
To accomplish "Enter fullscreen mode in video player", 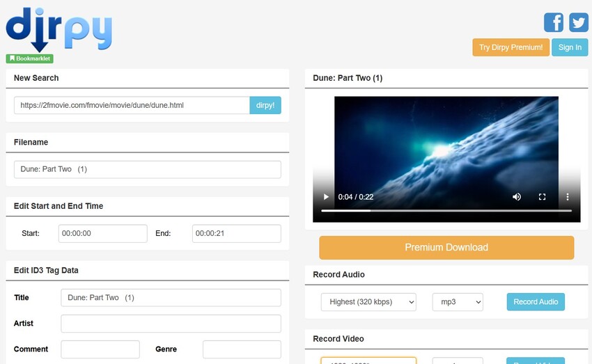I will click(x=542, y=197).
